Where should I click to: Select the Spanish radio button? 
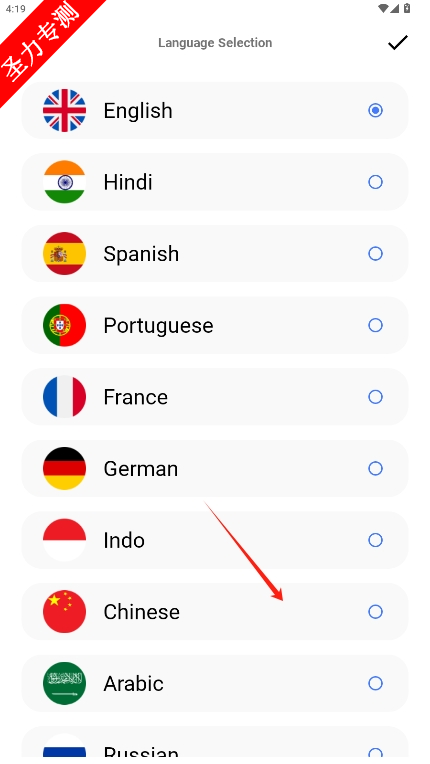coord(375,253)
